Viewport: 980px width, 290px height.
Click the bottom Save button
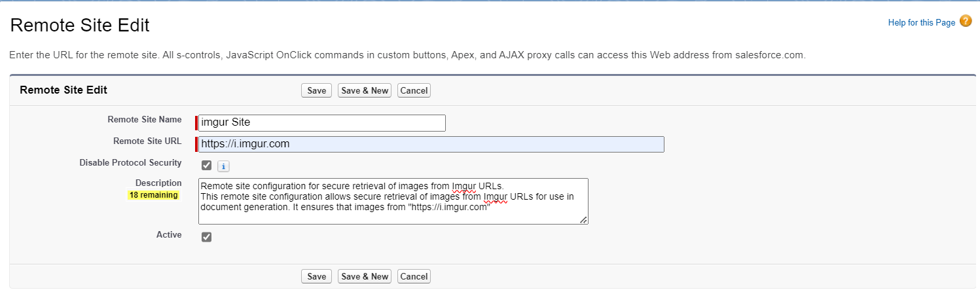[316, 276]
